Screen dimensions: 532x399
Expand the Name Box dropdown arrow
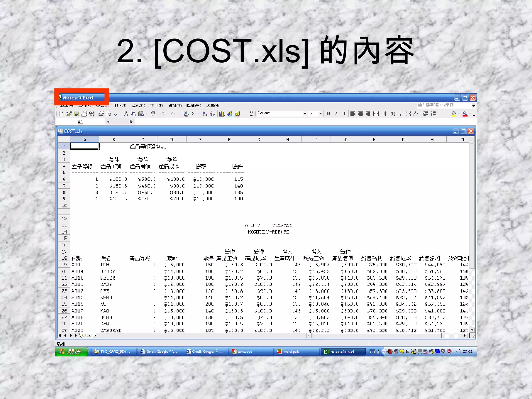click(x=108, y=122)
